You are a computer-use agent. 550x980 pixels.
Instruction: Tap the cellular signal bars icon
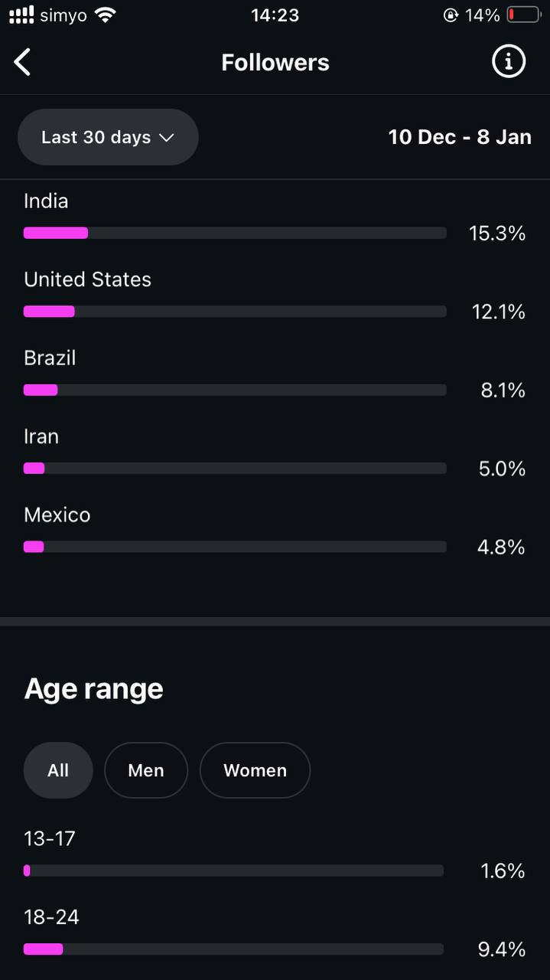[21, 15]
